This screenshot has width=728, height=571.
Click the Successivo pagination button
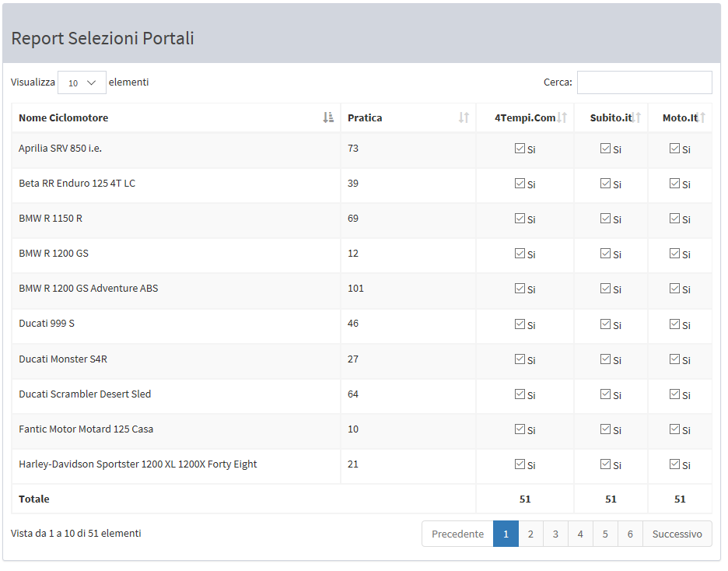pyautogui.click(x=677, y=534)
